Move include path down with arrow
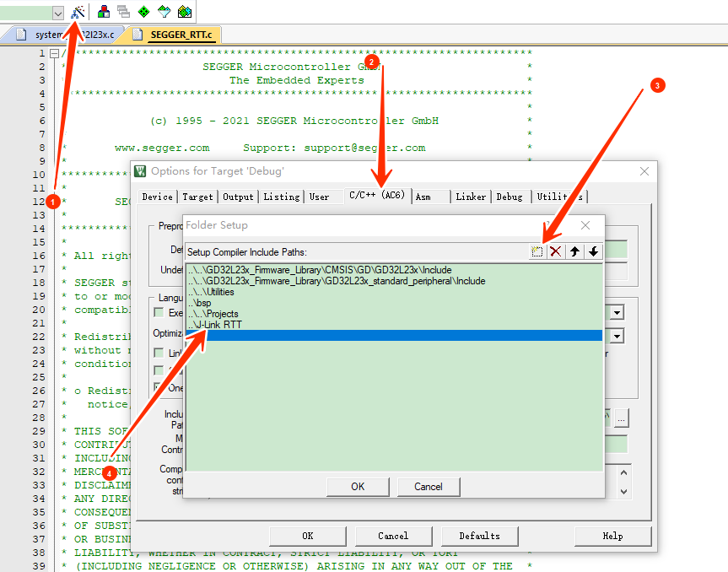 click(x=593, y=251)
